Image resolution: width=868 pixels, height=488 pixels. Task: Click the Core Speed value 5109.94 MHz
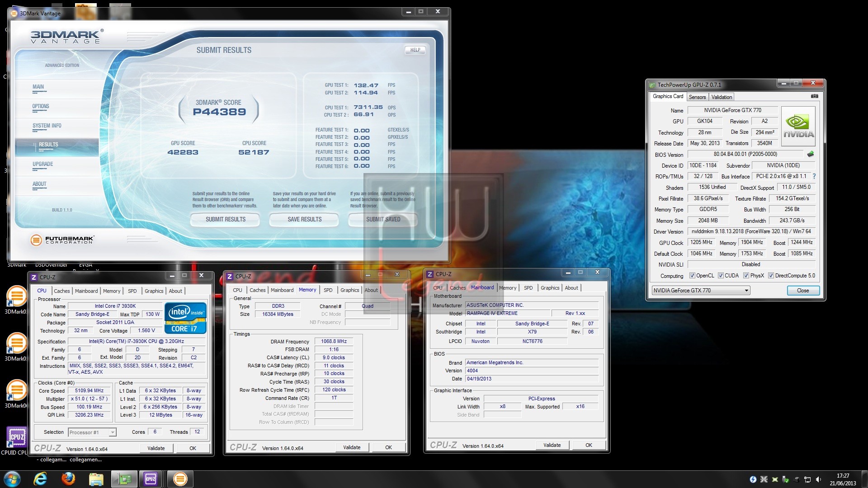[90, 391]
